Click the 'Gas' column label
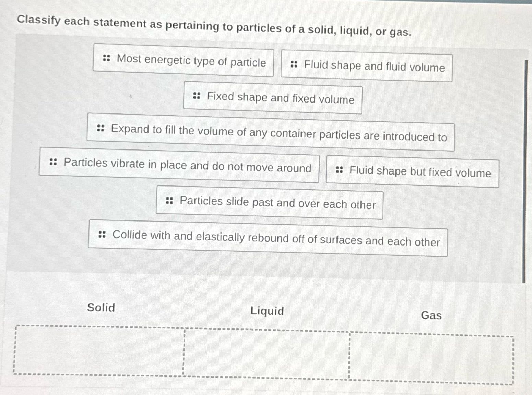532x395 pixels. pyautogui.click(x=431, y=315)
